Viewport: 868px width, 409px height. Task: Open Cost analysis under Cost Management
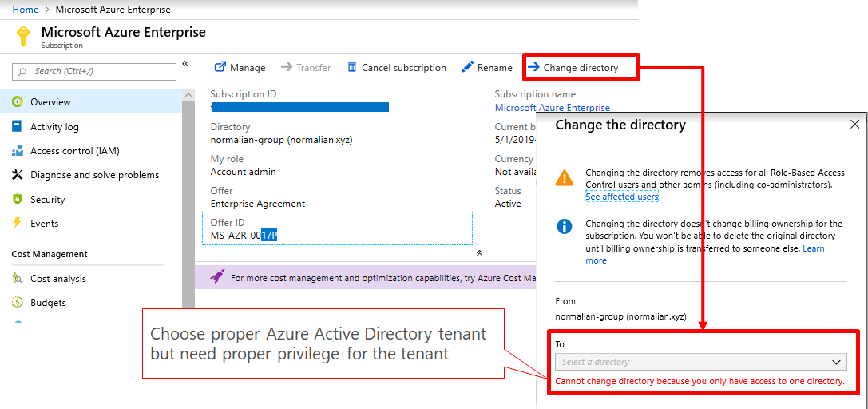[x=57, y=279]
